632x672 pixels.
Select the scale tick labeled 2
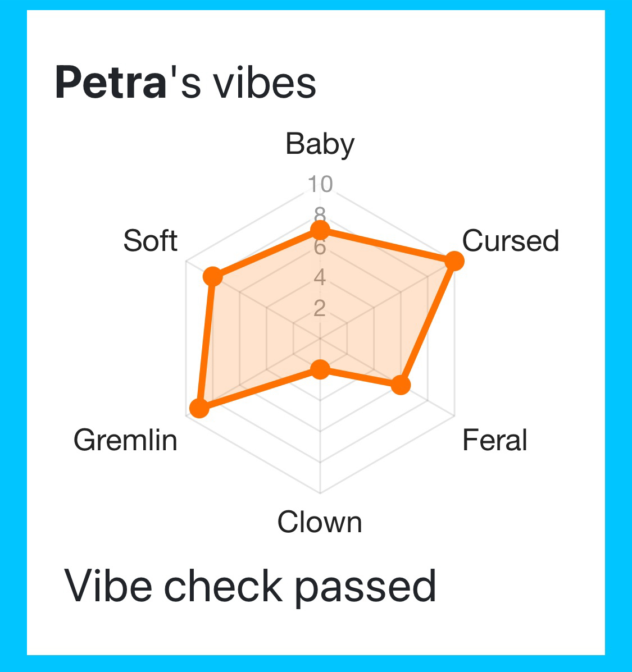pyautogui.click(x=320, y=308)
